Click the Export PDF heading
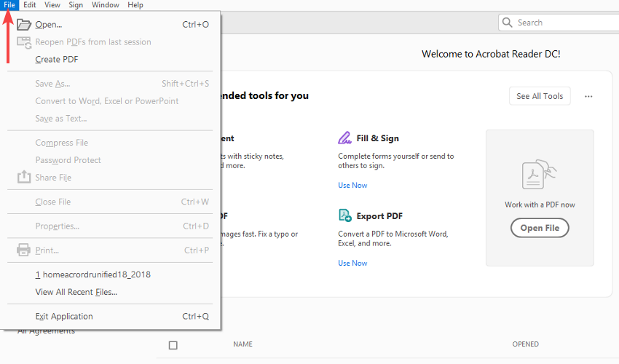The width and height of the screenshot is (619, 364). [x=379, y=216]
